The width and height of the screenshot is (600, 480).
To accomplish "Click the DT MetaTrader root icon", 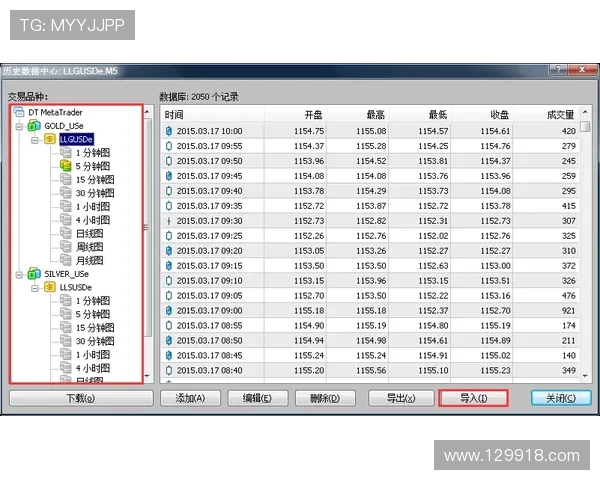I will tap(19, 112).
